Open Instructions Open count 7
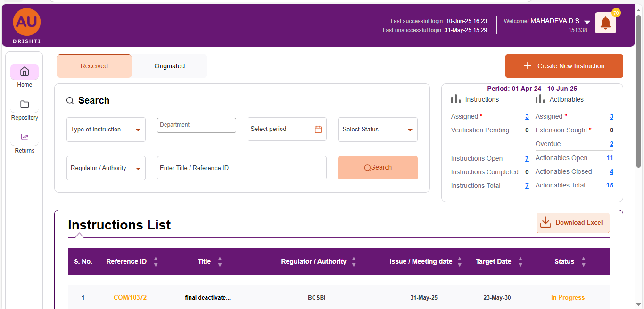This screenshot has height=309, width=644. 527,158
